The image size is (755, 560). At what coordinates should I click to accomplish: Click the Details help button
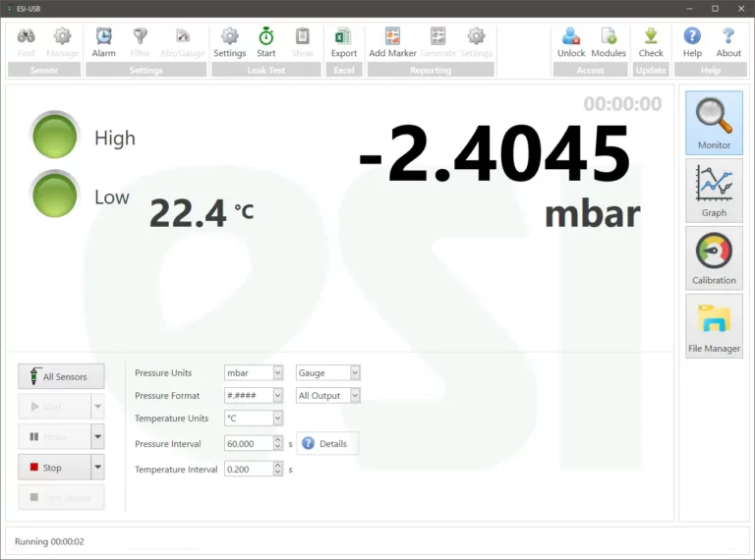click(327, 443)
